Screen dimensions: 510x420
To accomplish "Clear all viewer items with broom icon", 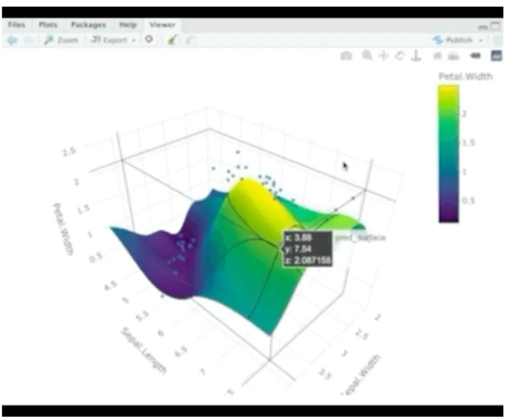I will tap(172, 40).
